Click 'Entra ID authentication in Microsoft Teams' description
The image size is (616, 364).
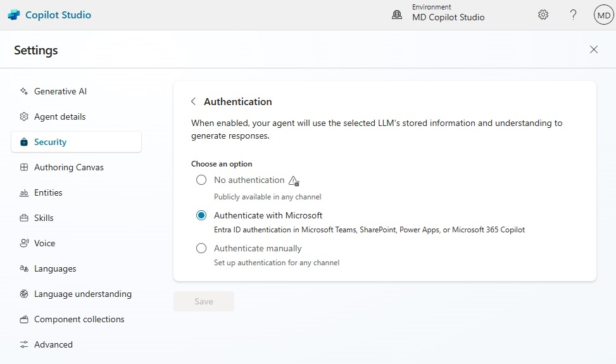point(369,230)
